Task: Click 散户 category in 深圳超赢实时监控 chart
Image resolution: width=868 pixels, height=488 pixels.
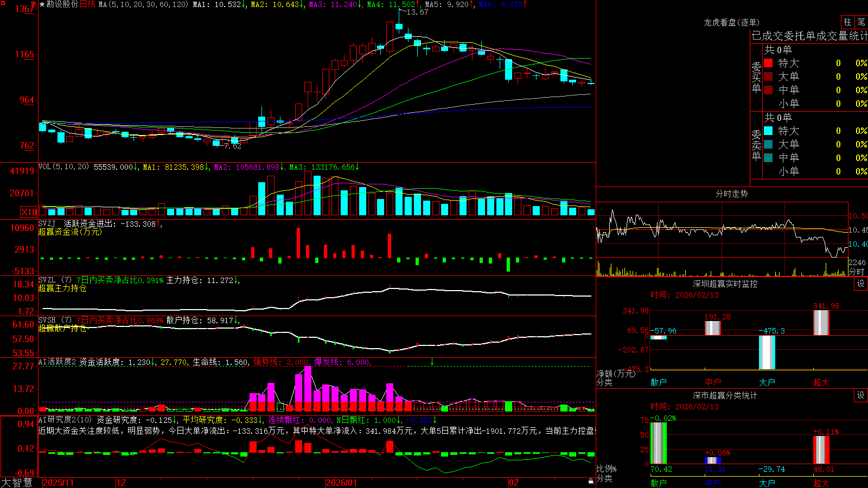Action: click(x=659, y=382)
